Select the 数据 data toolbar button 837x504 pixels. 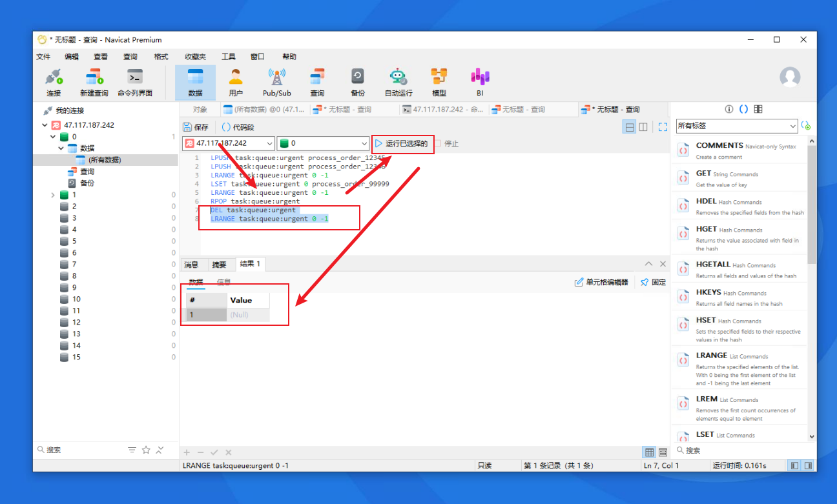click(195, 83)
